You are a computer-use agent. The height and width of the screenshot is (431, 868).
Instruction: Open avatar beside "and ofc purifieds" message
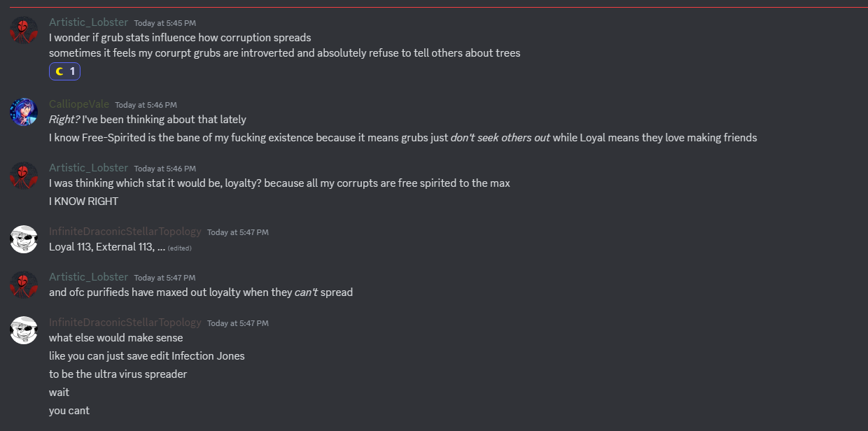coord(24,285)
